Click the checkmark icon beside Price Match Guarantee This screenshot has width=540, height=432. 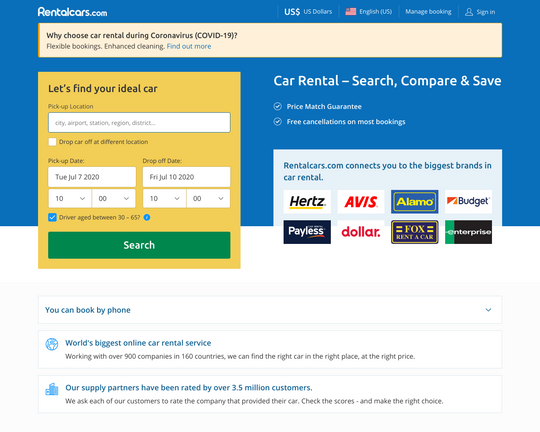(278, 106)
